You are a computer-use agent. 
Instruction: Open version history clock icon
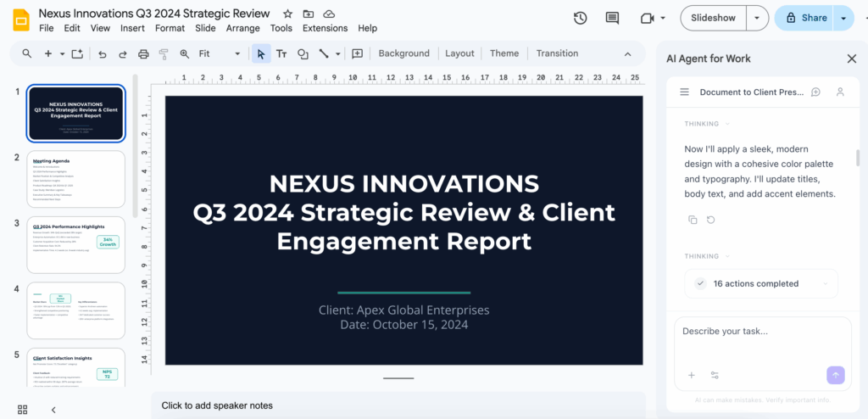point(580,19)
